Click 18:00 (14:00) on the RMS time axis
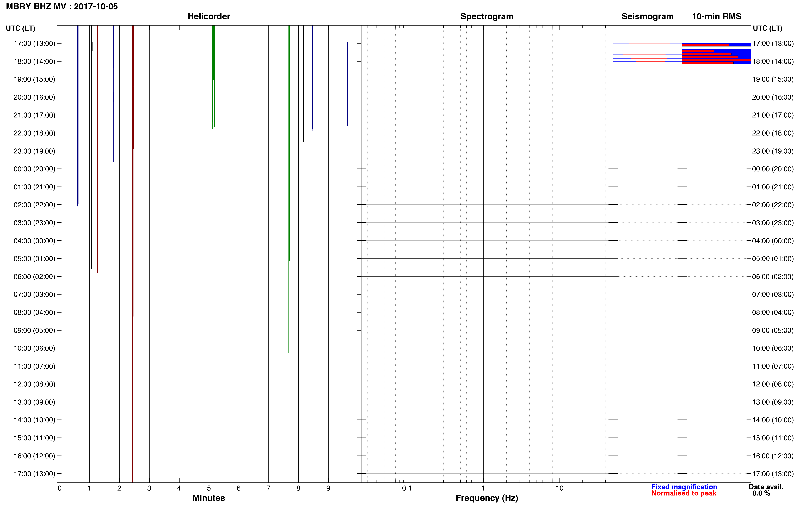 pos(773,62)
